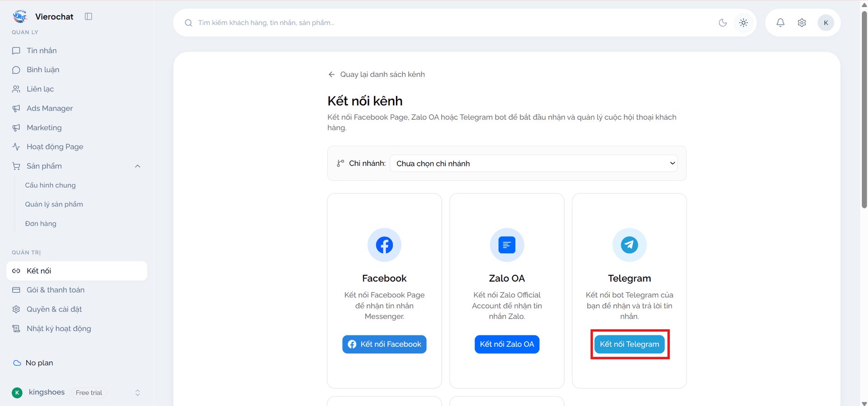Open settings gear in top bar

pyautogui.click(x=802, y=23)
